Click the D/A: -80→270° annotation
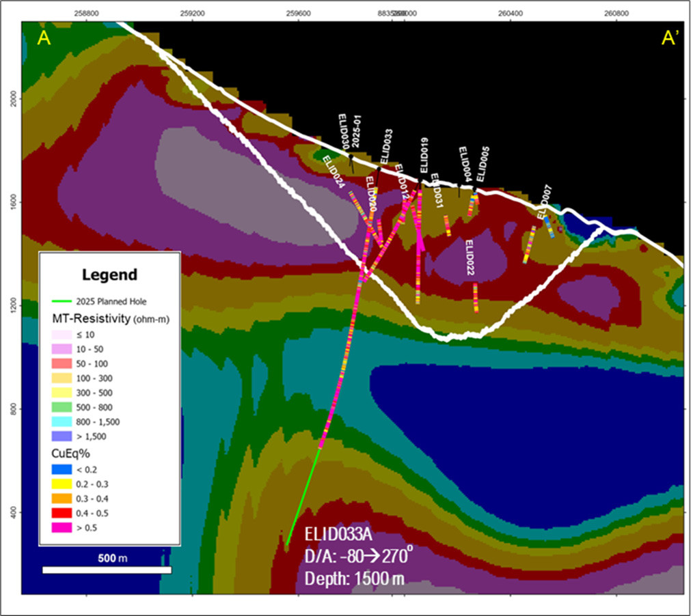Image resolution: width=693 pixels, height=616 pixels. pos(359,556)
